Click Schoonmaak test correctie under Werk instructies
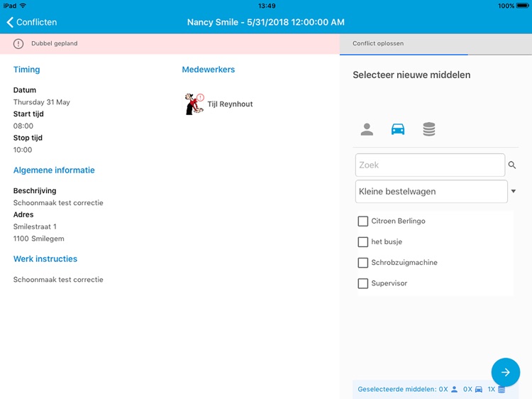 coord(58,280)
